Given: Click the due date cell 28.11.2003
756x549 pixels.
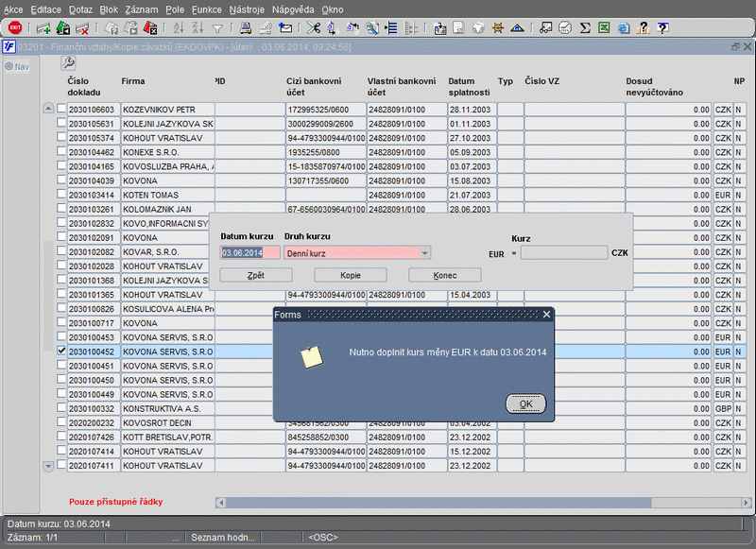Looking at the screenshot, I should (x=472, y=110).
